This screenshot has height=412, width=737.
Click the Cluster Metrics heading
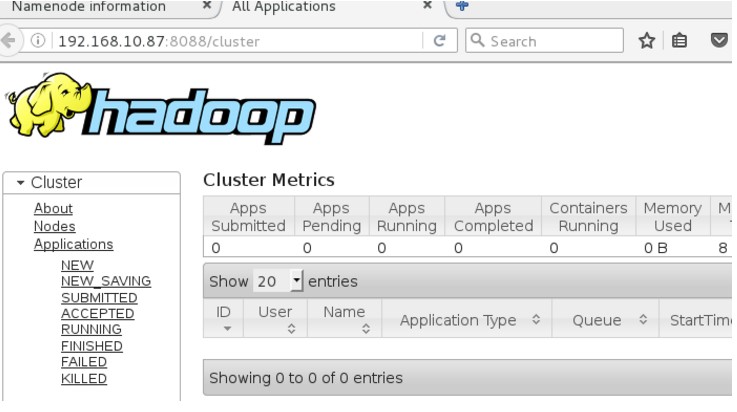tap(268, 179)
